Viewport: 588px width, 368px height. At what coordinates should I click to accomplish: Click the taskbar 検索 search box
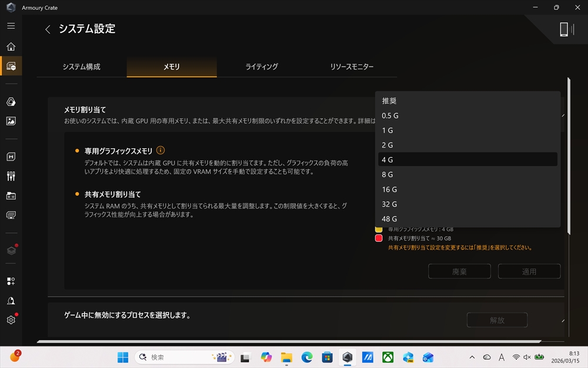[185, 357]
